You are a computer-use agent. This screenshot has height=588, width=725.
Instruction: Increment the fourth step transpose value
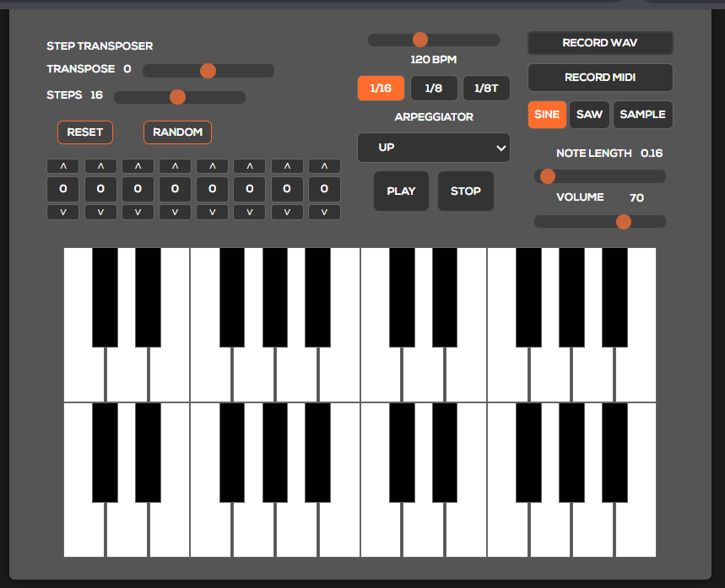[175, 166]
